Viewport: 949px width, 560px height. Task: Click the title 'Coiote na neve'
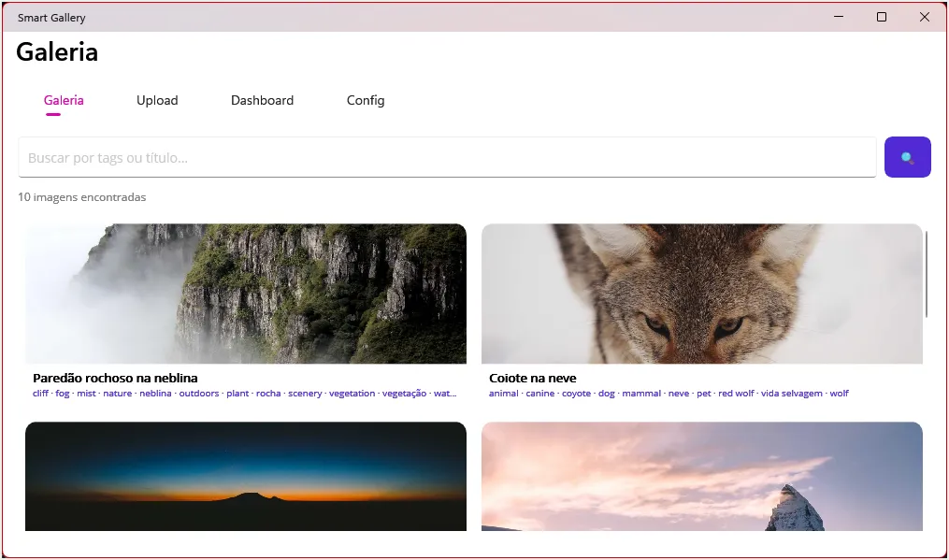pos(533,378)
